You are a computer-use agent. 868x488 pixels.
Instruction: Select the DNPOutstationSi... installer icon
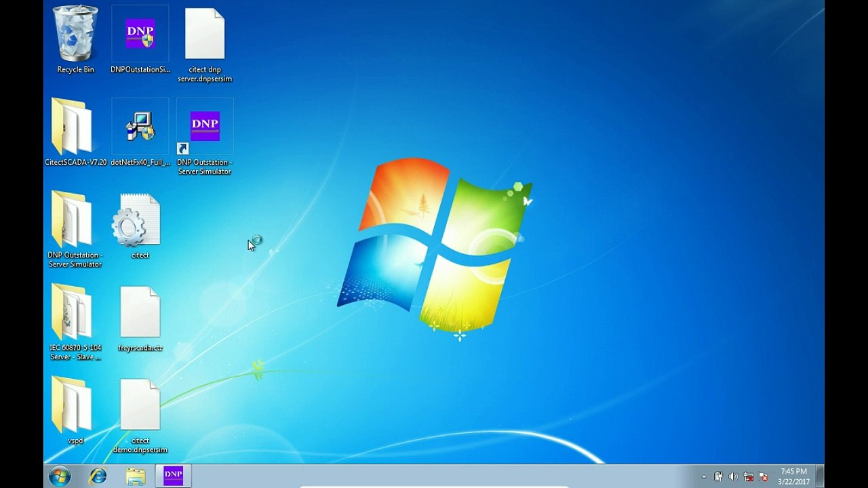[x=140, y=39]
